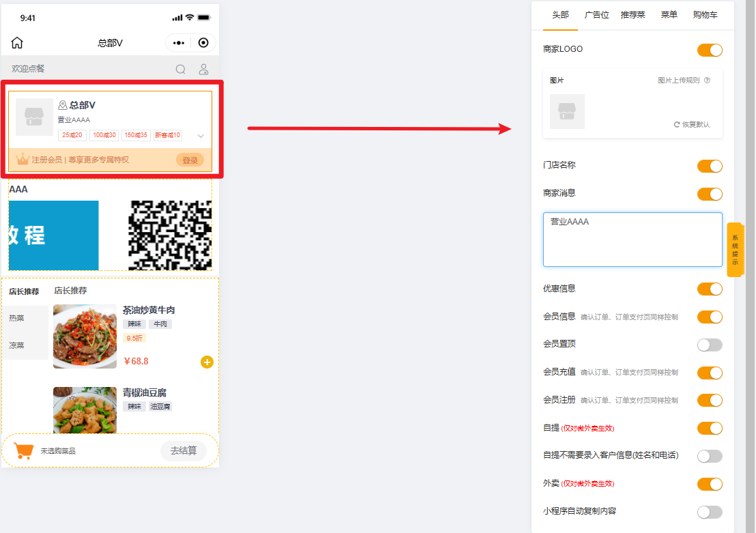Click the 欢迎点餐 search bar text
Screen dimensions: 756x533
point(28,69)
